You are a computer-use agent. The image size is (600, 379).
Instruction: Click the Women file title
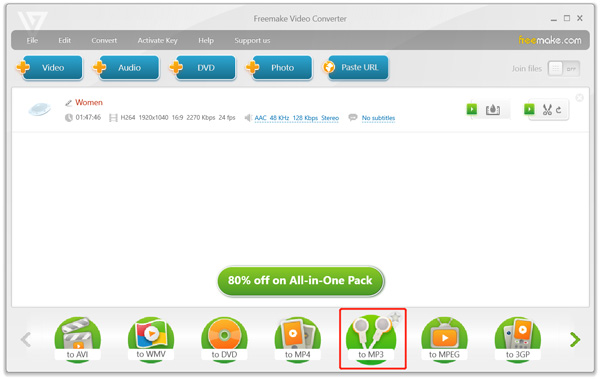coord(89,103)
